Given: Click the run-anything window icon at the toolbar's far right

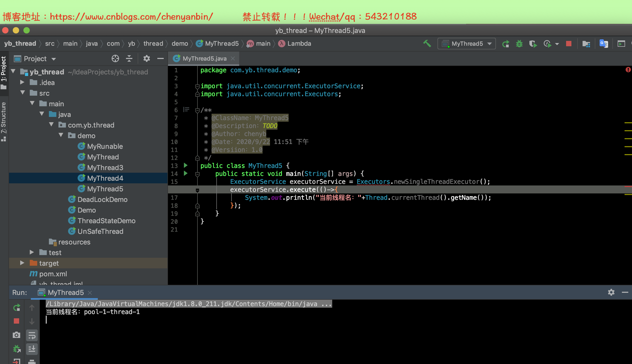Looking at the screenshot, I should 621,44.
